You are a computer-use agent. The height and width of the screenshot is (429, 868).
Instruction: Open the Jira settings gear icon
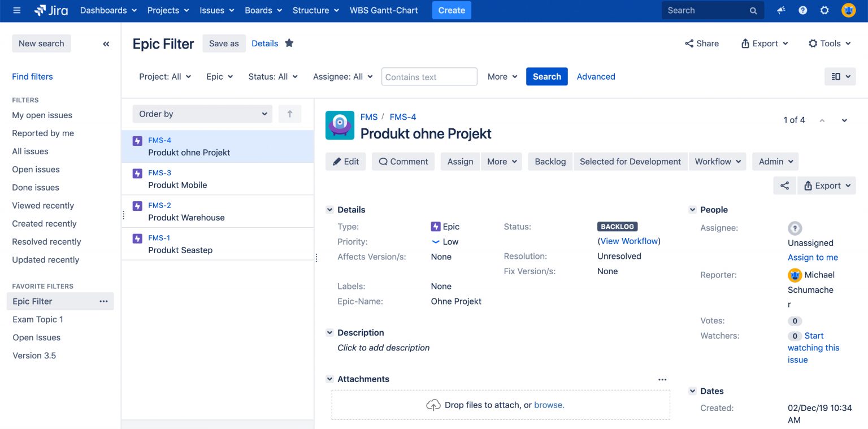824,10
